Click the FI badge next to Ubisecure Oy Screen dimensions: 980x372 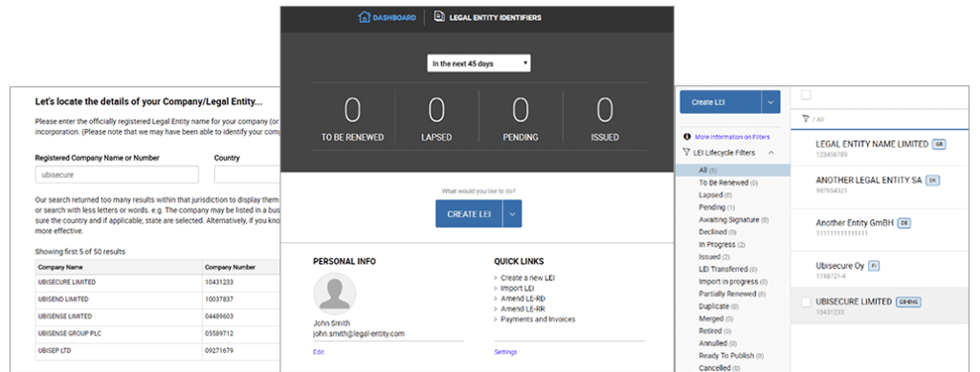point(874,266)
